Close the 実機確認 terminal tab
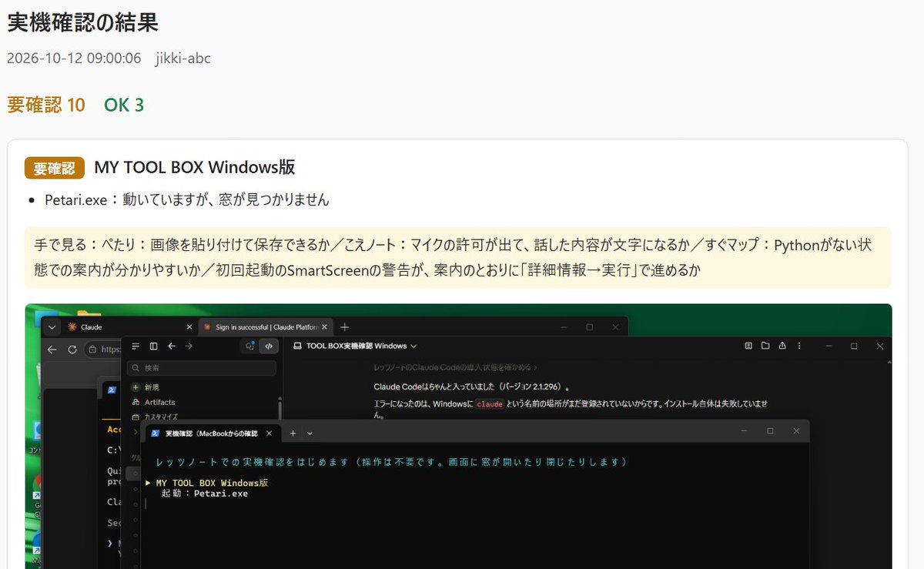 tap(269, 433)
